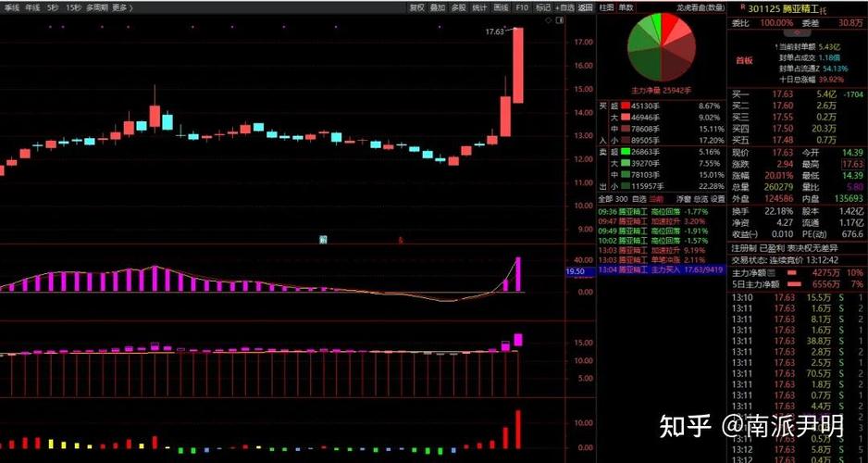Toggle the 收益(一) quarter selector
The height and width of the screenshot is (463, 868).
(x=743, y=234)
